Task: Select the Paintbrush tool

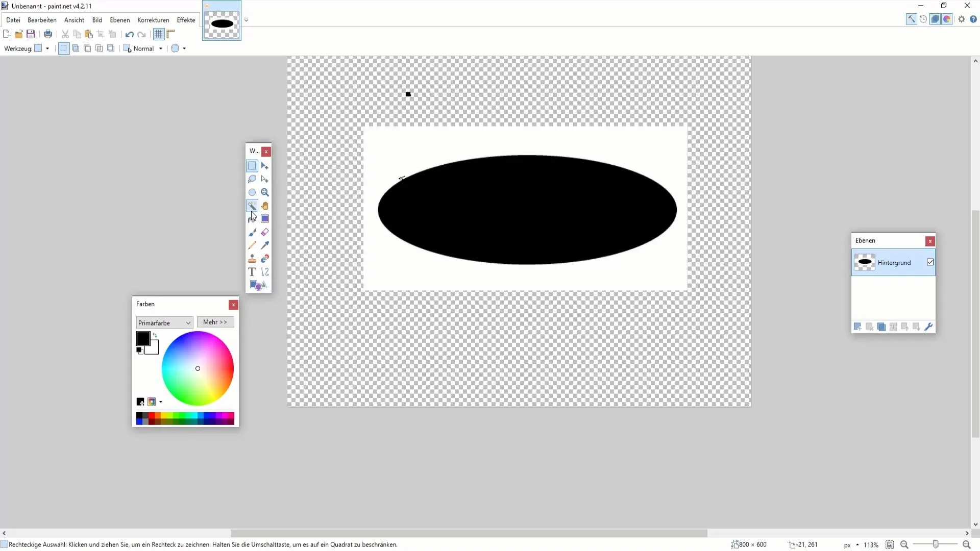Action: [x=252, y=232]
